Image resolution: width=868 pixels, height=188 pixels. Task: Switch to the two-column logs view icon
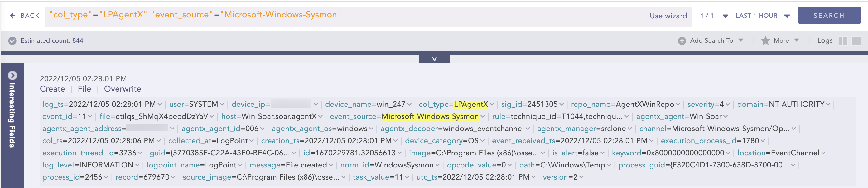tap(842, 41)
